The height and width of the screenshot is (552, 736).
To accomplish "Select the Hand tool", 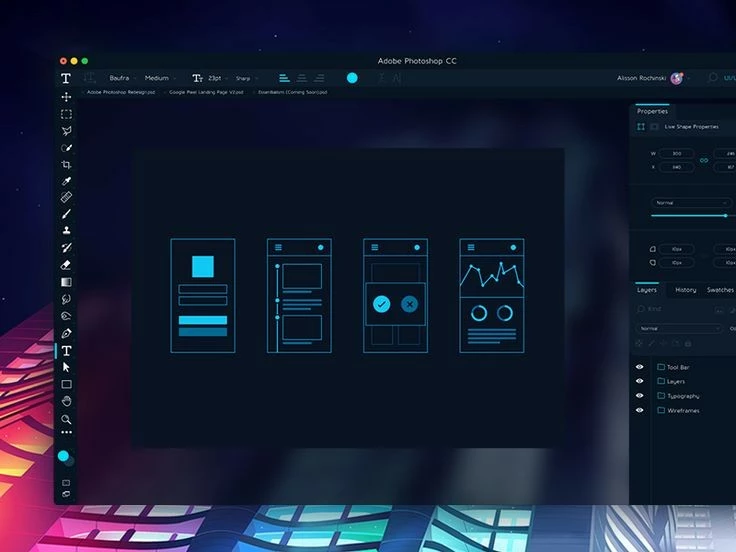I will (66, 401).
